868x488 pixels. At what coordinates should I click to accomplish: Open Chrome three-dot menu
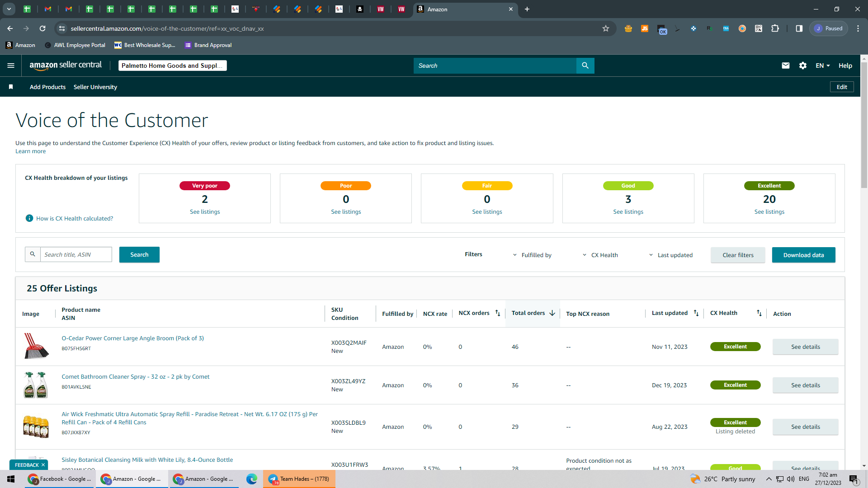coord(858,28)
